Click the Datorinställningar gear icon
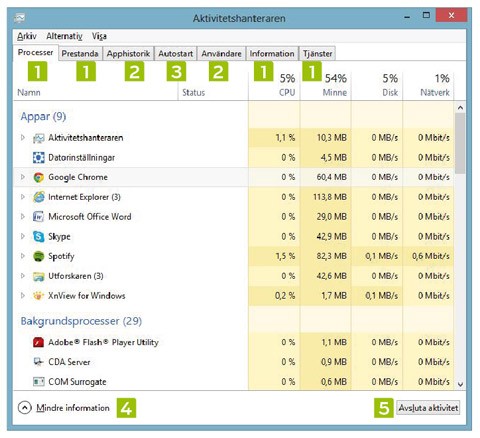 click(39, 157)
